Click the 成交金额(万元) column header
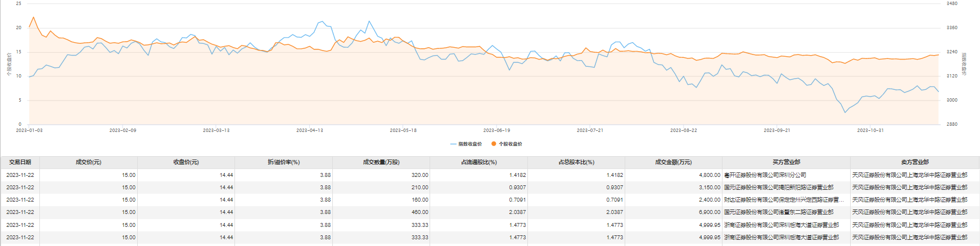The width and height of the screenshot is (980, 246). click(x=673, y=162)
